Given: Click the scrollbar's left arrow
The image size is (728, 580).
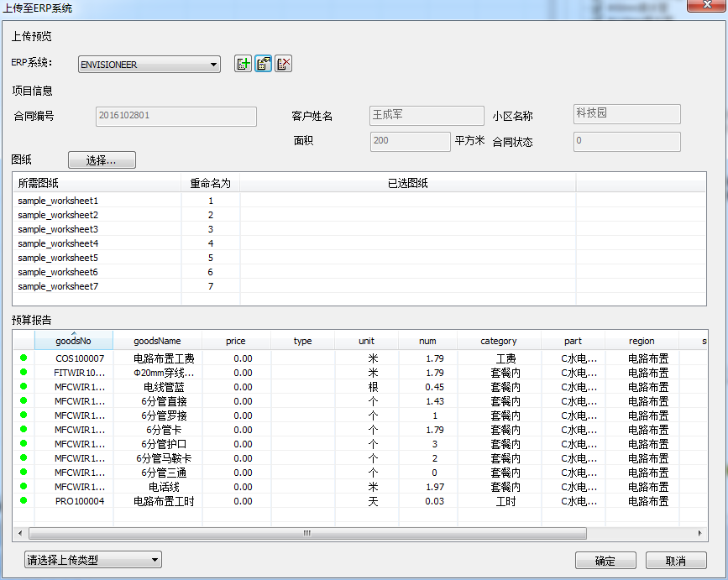Looking at the screenshot, I should 20,533.
